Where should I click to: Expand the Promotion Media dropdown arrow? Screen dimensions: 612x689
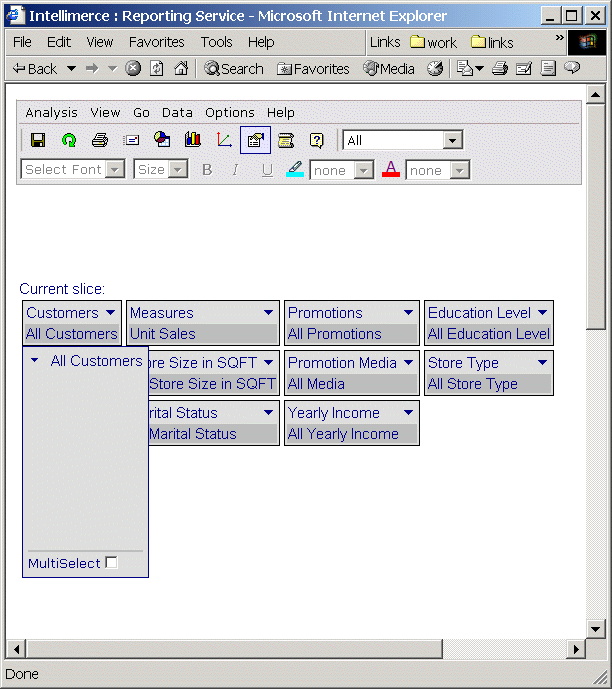408,363
